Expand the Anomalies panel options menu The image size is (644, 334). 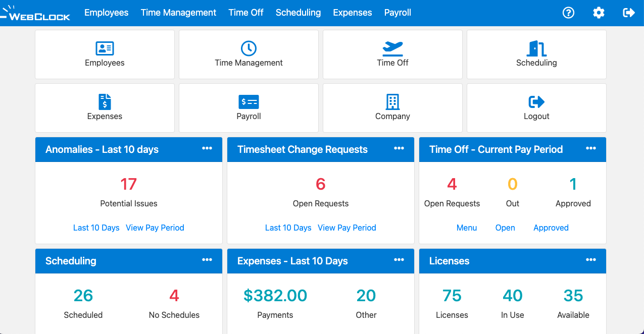[x=207, y=148]
